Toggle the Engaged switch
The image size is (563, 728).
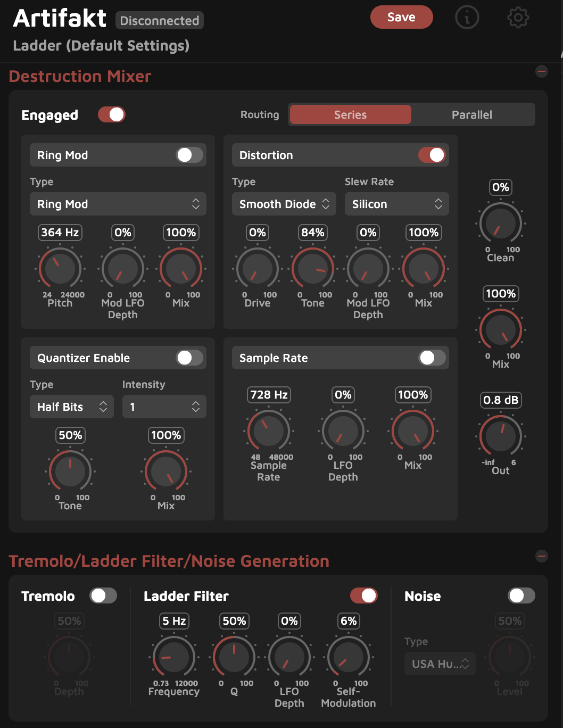tap(112, 115)
